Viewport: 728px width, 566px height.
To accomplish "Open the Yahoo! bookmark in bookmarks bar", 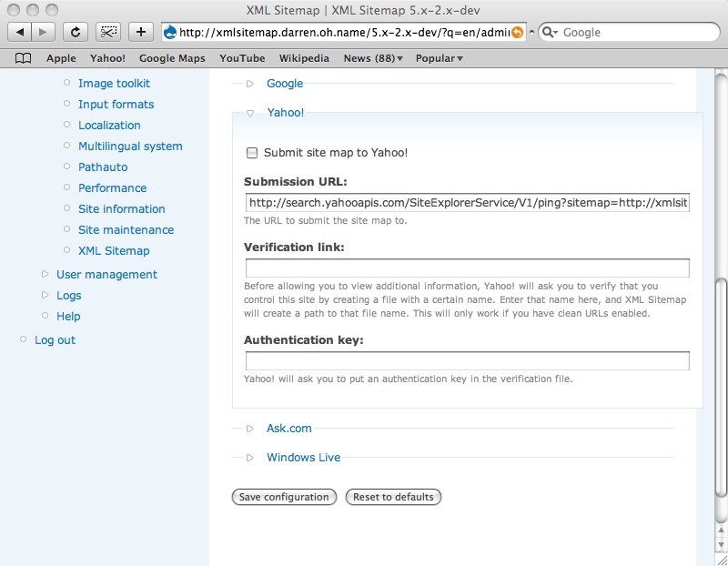I will [107, 58].
